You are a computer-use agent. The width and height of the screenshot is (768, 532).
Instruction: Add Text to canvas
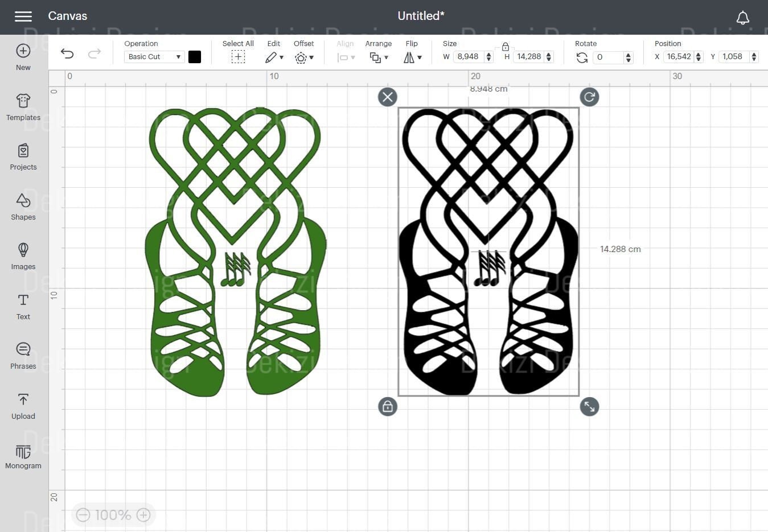tap(23, 307)
